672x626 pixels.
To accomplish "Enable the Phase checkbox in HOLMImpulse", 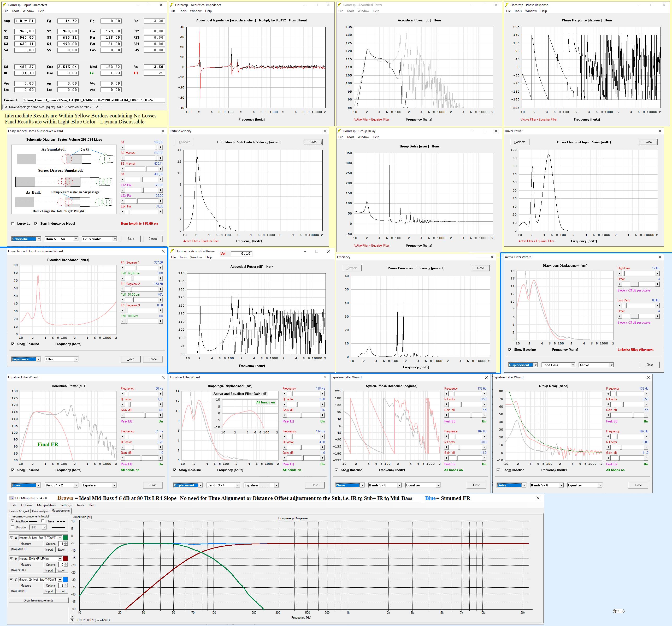I will pyautogui.click(x=43, y=521).
